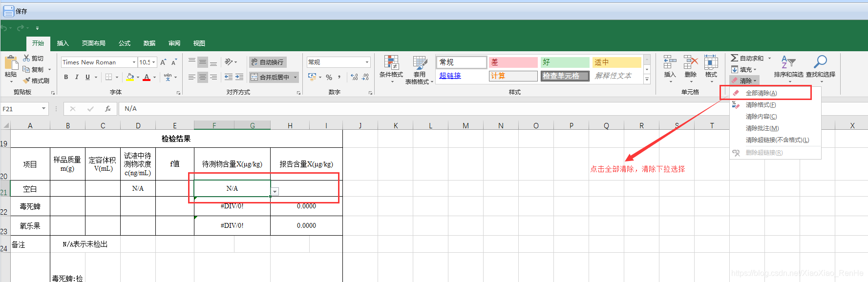Toggle Bold formatting
Screen dimensions: 868x282
(x=66, y=77)
